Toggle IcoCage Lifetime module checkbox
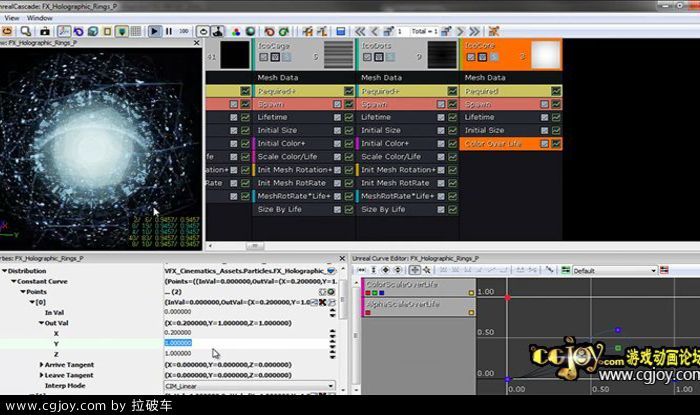Viewport: 700px width, 415px height. [x=337, y=117]
